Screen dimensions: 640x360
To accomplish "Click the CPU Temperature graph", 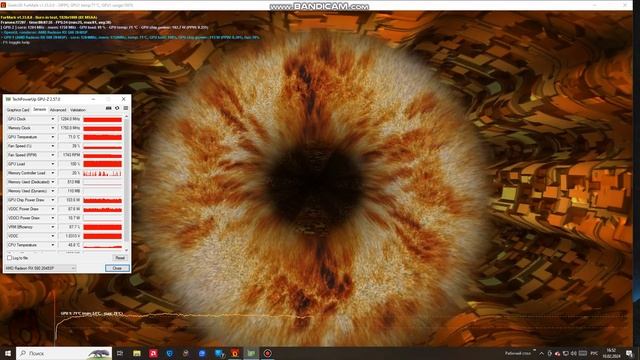I will (x=102, y=245).
